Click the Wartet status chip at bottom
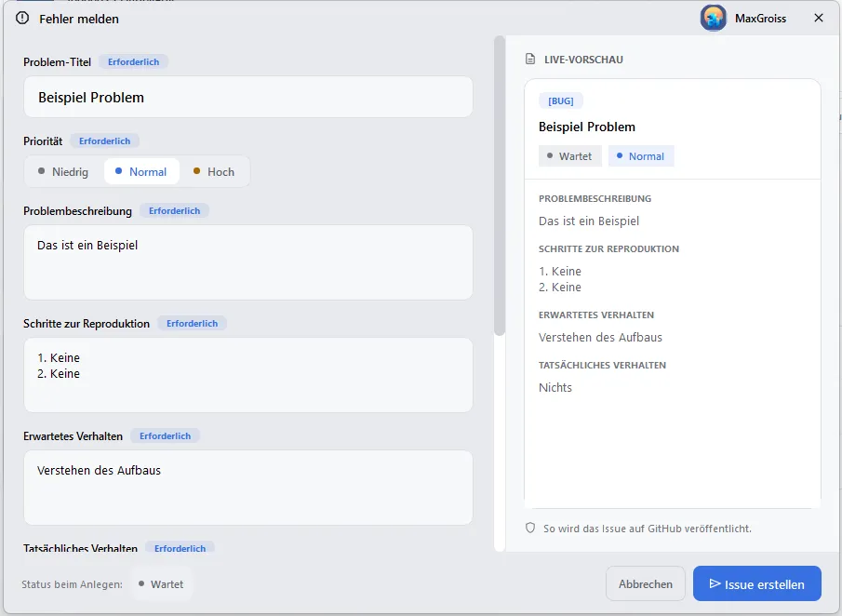 pos(161,584)
